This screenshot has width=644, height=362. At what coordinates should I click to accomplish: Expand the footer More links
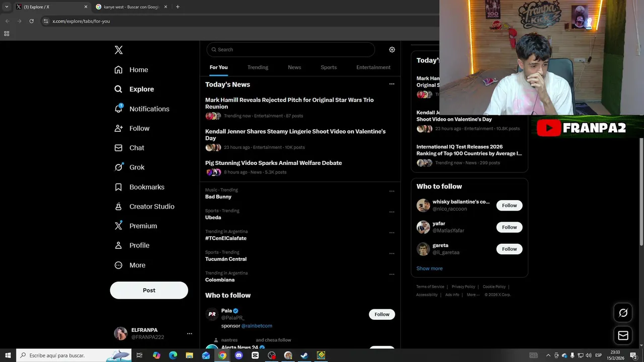tap(473, 295)
